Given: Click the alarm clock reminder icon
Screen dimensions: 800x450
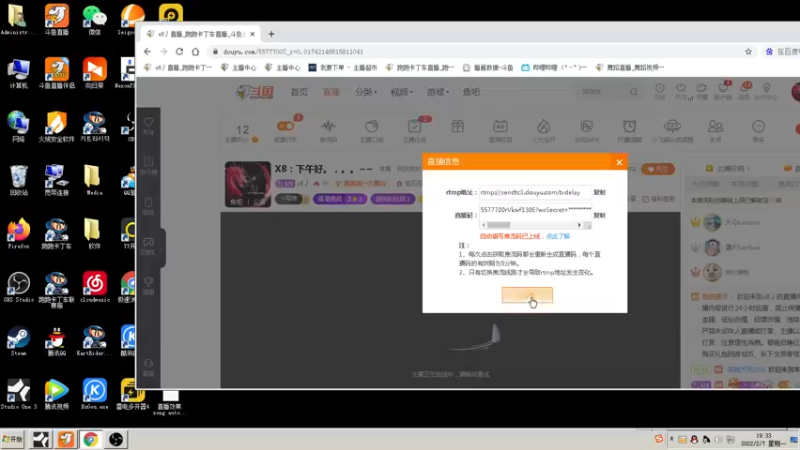Looking at the screenshot, I should [x=629, y=126].
